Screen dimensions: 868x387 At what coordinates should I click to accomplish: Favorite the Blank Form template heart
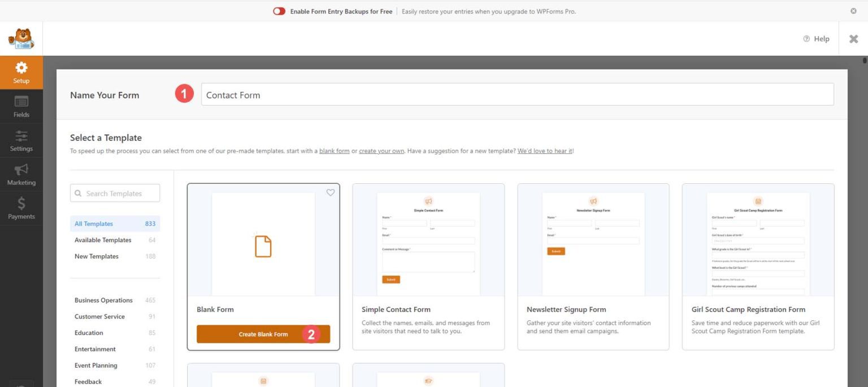point(331,192)
